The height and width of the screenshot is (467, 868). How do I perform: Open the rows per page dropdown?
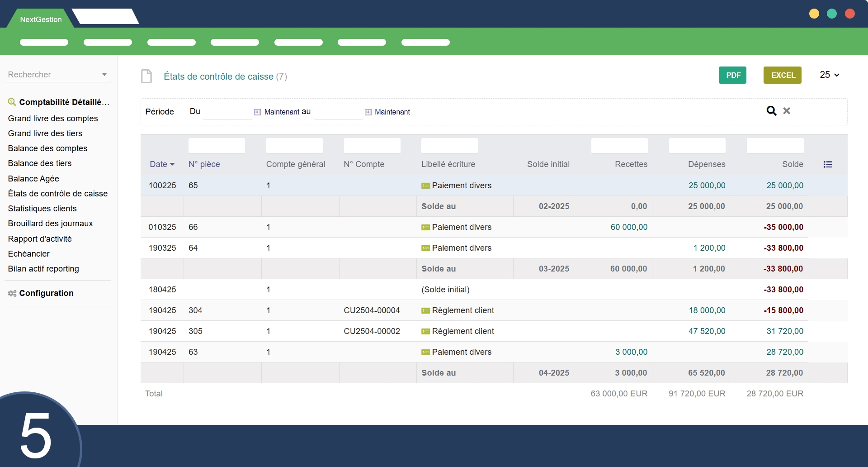coord(829,75)
